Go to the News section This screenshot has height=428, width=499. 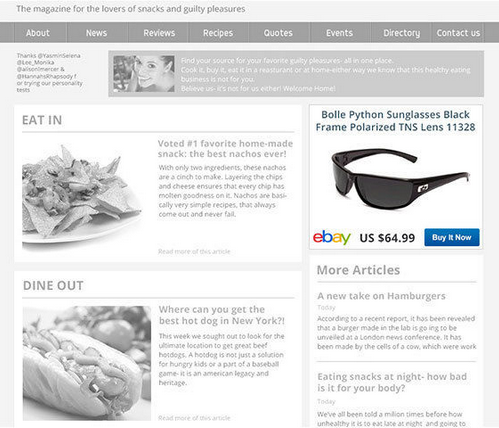[96, 33]
